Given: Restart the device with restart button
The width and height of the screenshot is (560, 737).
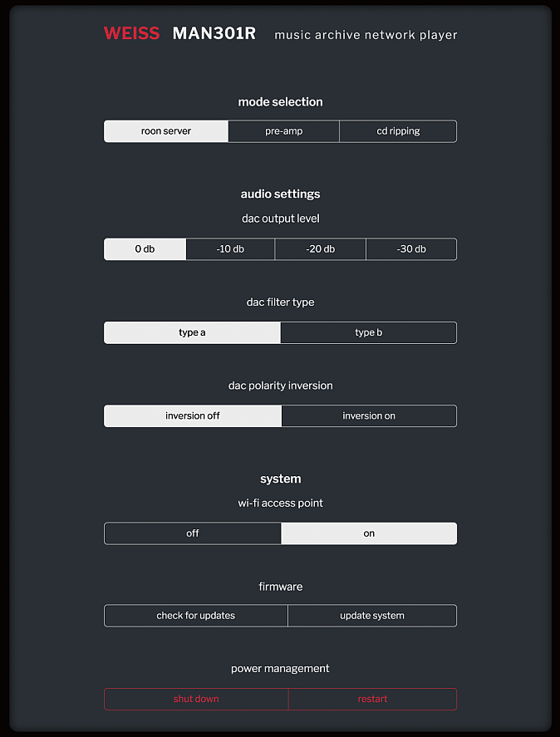Looking at the screenshot, I should pos(372,699).
